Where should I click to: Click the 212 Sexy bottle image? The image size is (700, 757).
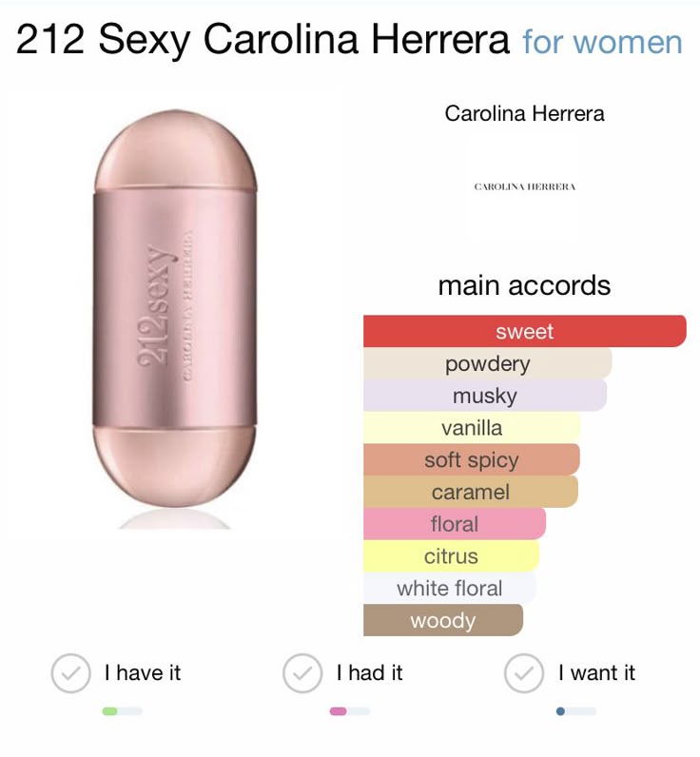[174, 314]
